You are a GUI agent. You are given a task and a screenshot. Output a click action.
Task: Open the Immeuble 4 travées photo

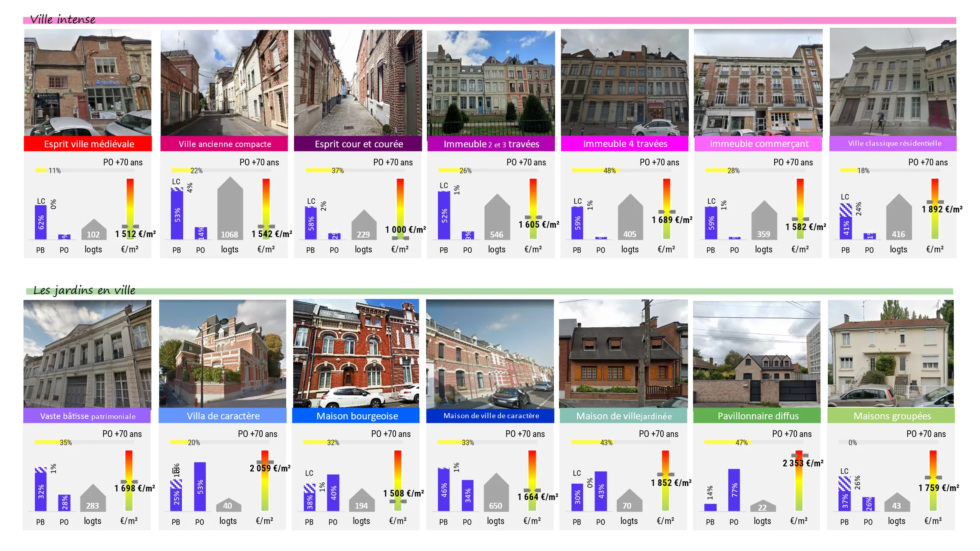[x=624, y=82]
